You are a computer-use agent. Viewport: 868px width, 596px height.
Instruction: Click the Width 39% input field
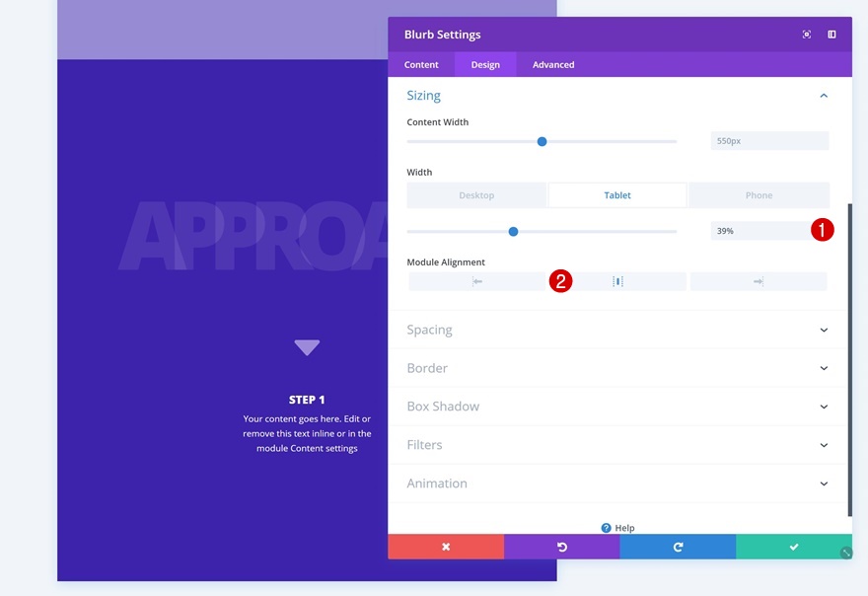point(769,231)
